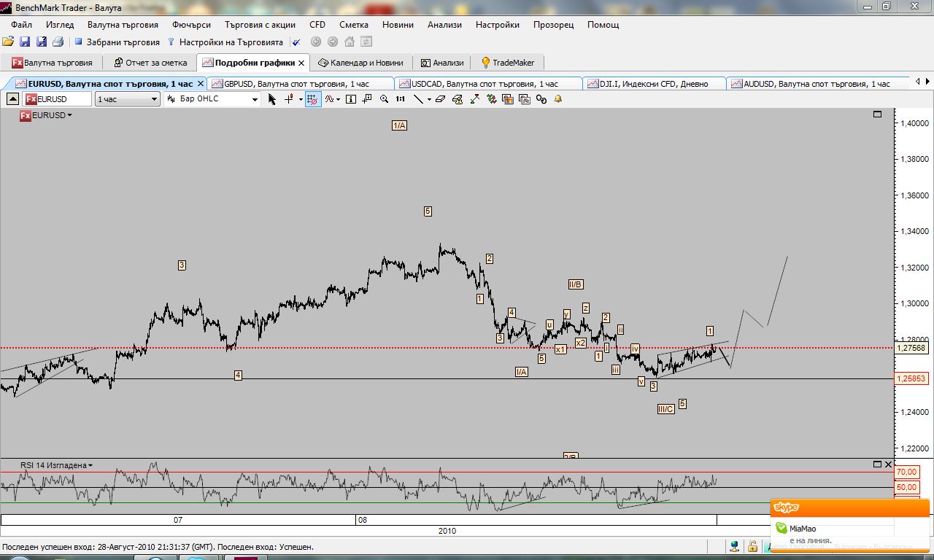The height and width of the screenshot is (560, 934).
Task: Click MiaMao in Skype notification
Action: tap(803, 529)
